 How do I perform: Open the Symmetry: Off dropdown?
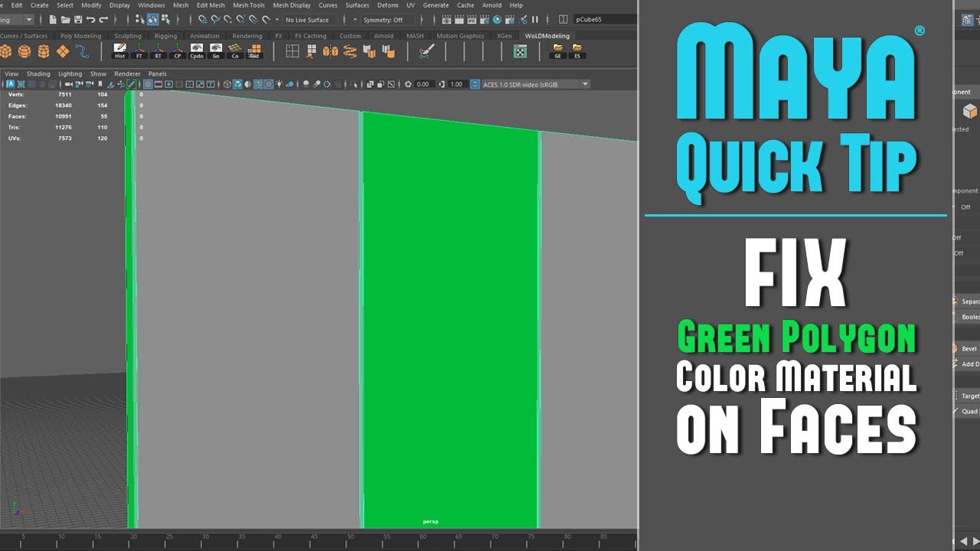pyautogui.click(x=387, y=20)
